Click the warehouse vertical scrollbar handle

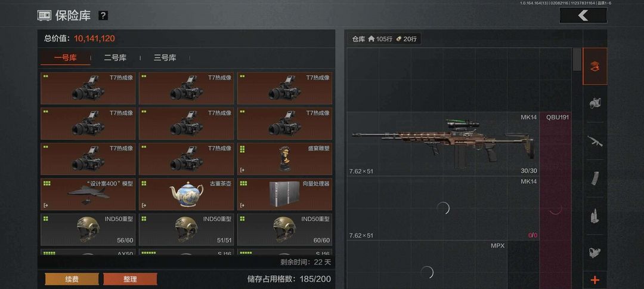(577, 59)
